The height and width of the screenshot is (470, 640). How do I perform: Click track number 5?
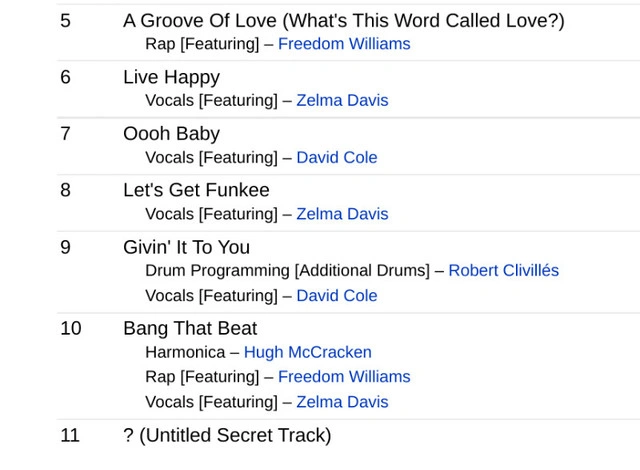click(66, 20)
